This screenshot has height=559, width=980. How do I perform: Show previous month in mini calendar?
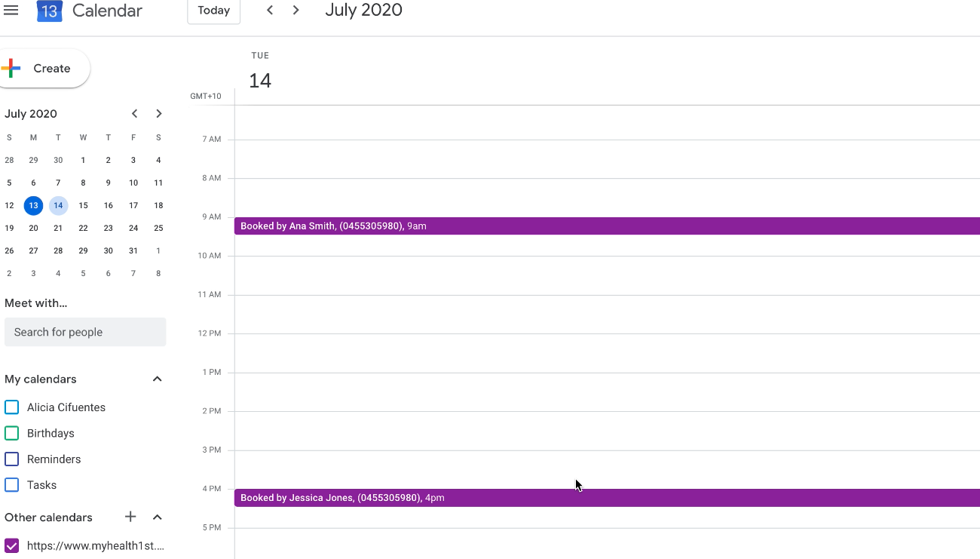tap(135, 114)
